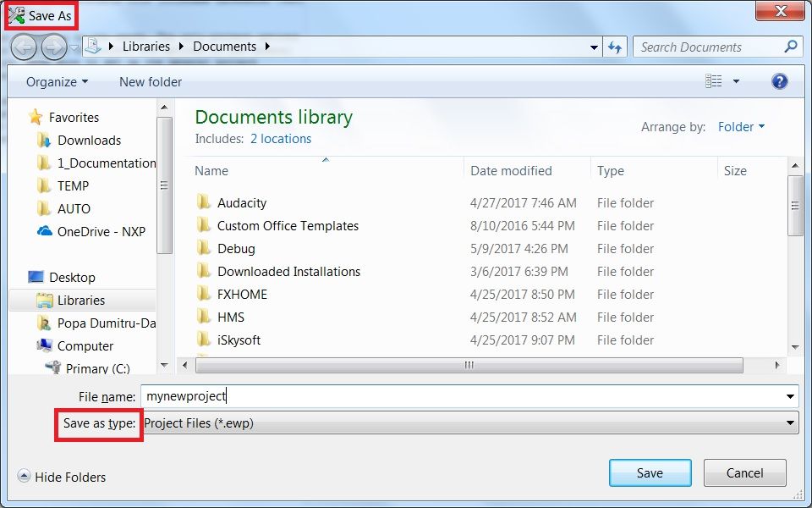
Task: Click the file list scroll up arrow
Action: [x=795, y=166]
